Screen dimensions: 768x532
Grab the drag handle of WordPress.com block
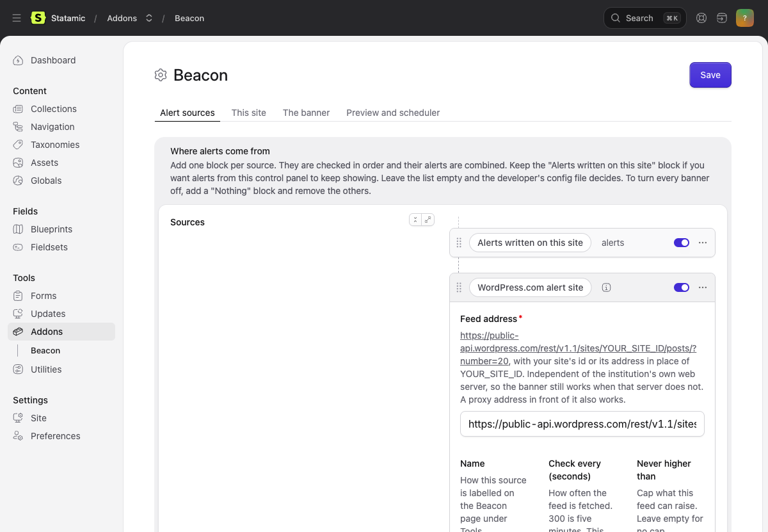(x=459, y=287)
